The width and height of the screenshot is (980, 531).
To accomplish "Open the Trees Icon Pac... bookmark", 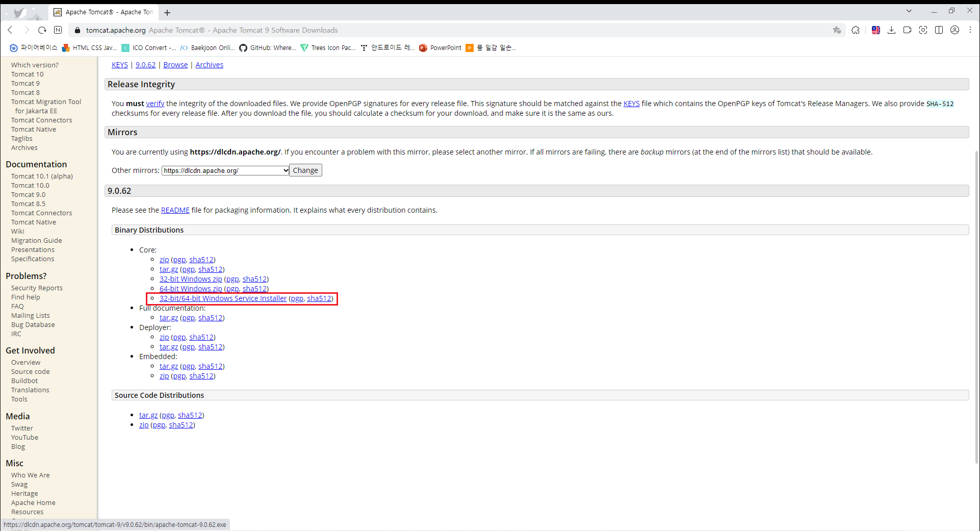I will tap(328, 47).
